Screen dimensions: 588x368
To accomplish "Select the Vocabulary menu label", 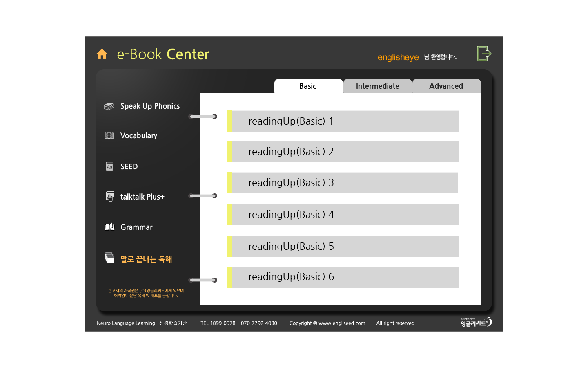I will pyautogui.click(x=138, y=136).
